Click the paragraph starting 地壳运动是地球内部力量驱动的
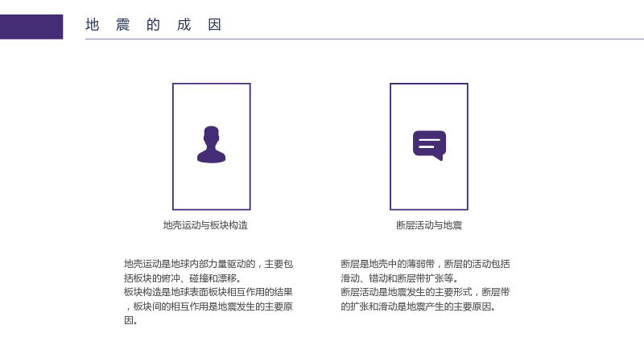Image resolution: width=644 pixels, height=362 pixels. (208, 292)
